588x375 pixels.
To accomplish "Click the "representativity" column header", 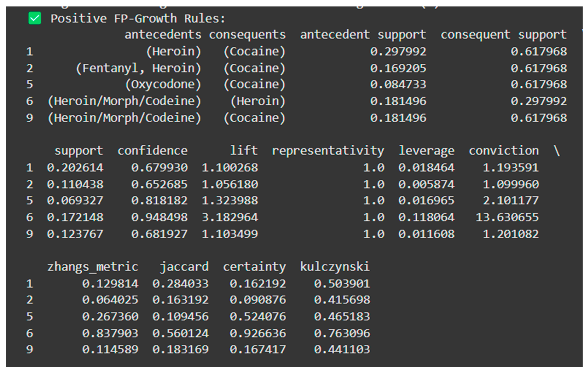I will pyautogui.click(x=328, y=151).
